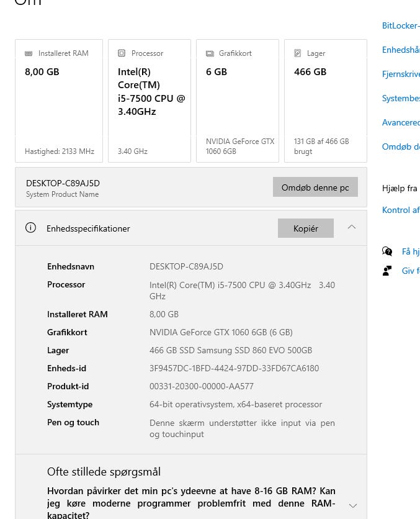Open the Giv feedback link

pos(411,271)
